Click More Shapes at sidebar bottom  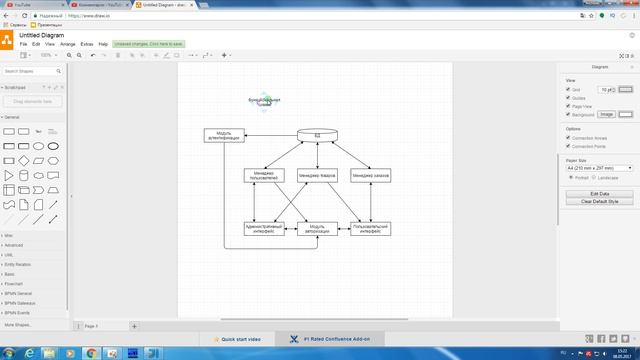(x=17, y=325)
